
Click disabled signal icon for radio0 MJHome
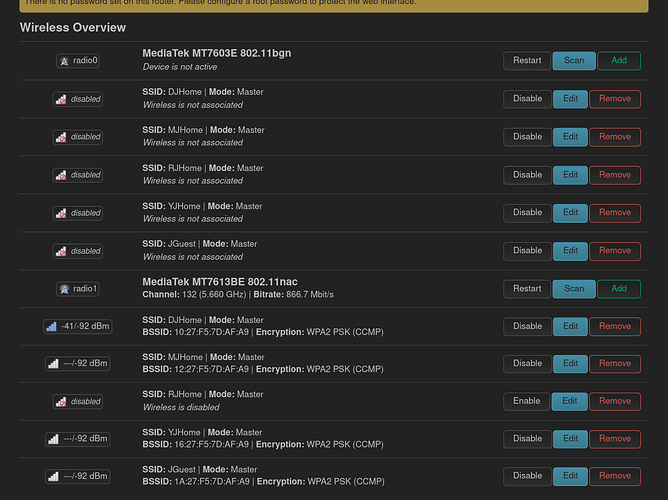[x=61, y=138]
